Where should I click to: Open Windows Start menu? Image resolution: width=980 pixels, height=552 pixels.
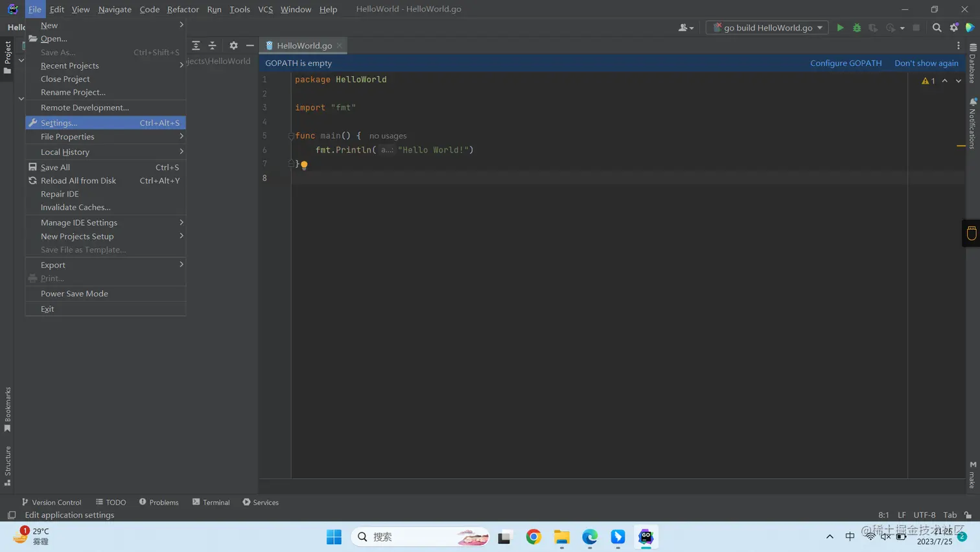click(334, 536)
